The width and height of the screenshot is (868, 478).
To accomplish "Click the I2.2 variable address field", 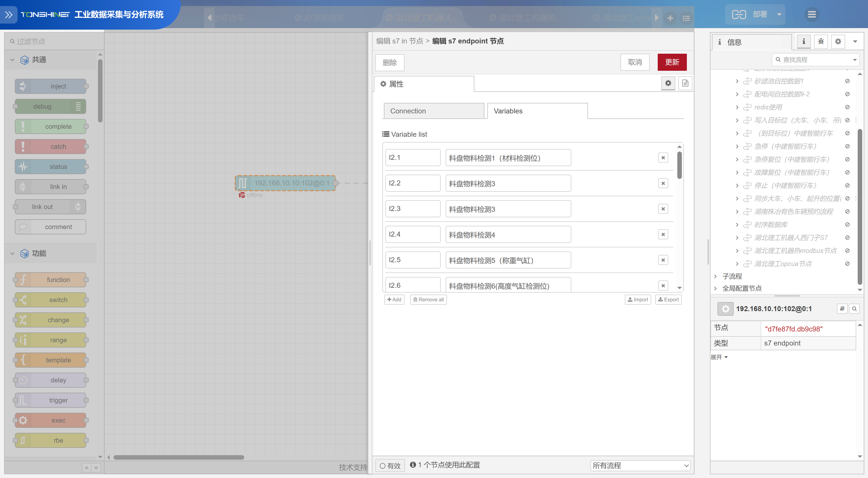I will point(413,183).
